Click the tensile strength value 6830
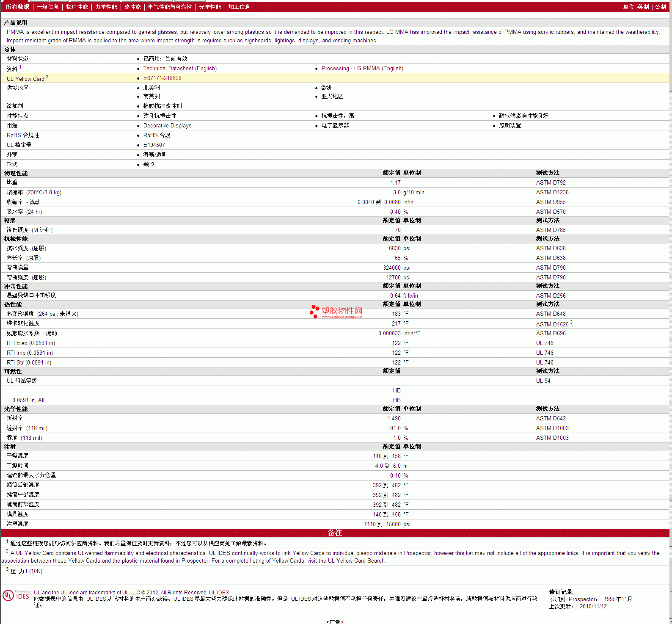This screenshot has height=624, width=672. pyautogui.click(x=395, y=248)
